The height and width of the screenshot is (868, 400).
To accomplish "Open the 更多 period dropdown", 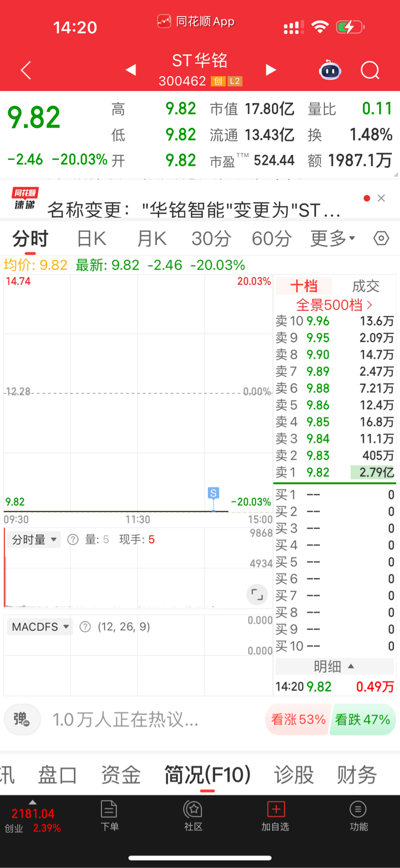I will click(x=333, y=238).
